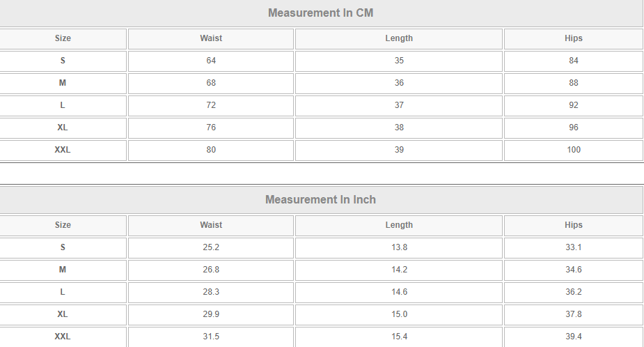Click the hips cell showing 39.4
Screen dimensions: 644x347
tap(574, 337)
